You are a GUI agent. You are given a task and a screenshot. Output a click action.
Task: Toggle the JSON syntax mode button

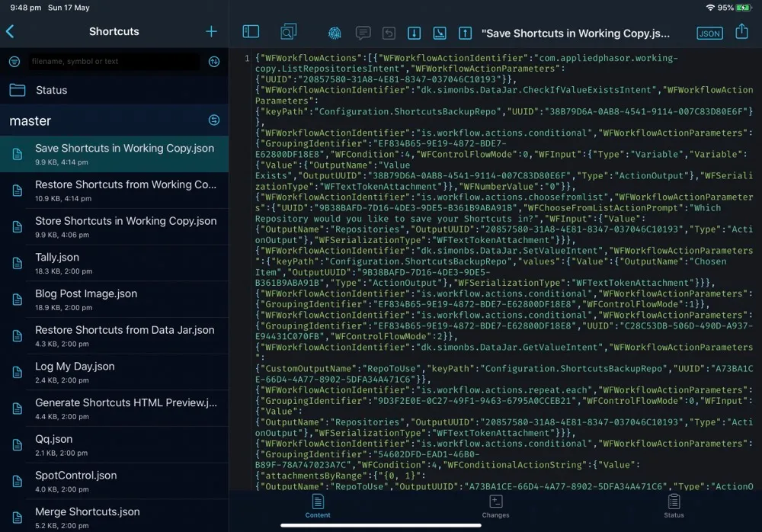pyautogui.click(x=709, y=34)
